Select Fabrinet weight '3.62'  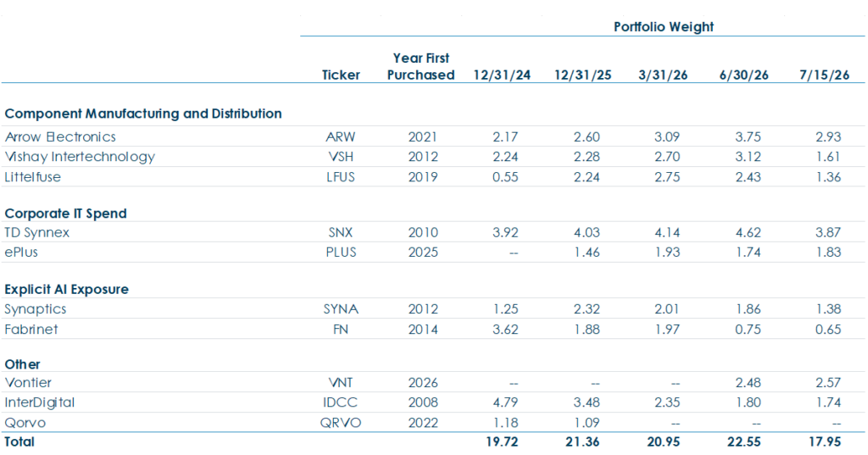point(505,330)
